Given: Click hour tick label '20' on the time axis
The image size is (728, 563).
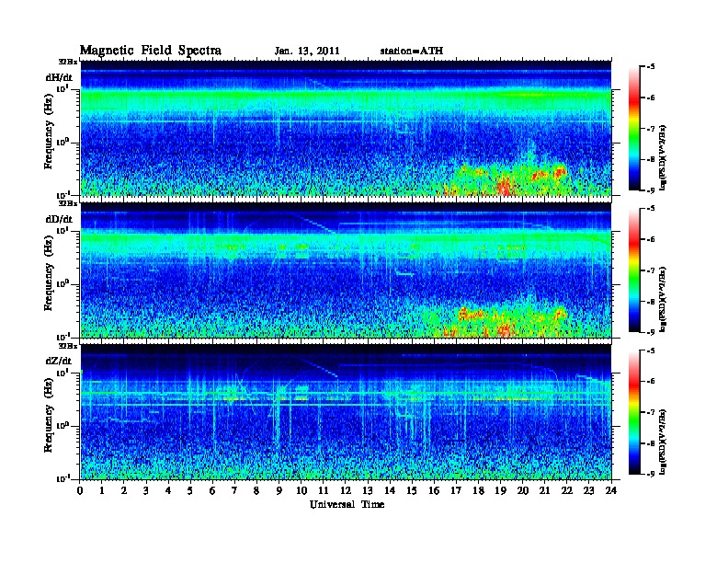Looking at the screenshot, I should tap(523, 490).
